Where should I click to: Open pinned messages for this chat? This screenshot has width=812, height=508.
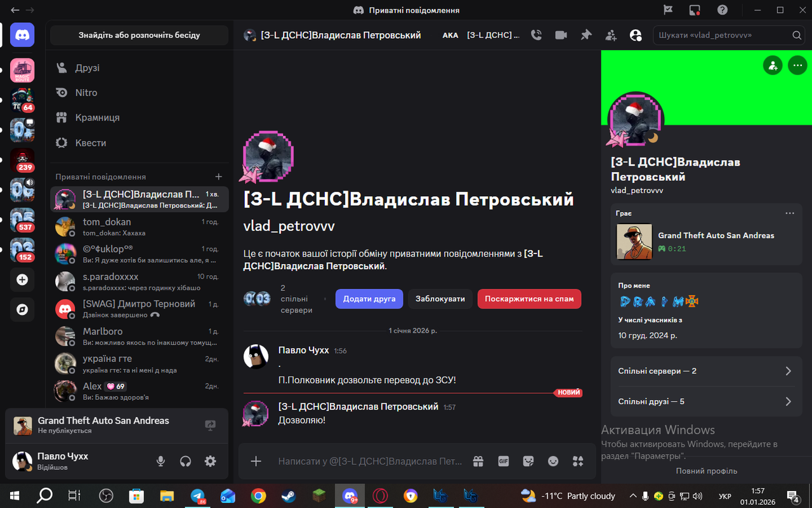[x=586, y=36]
